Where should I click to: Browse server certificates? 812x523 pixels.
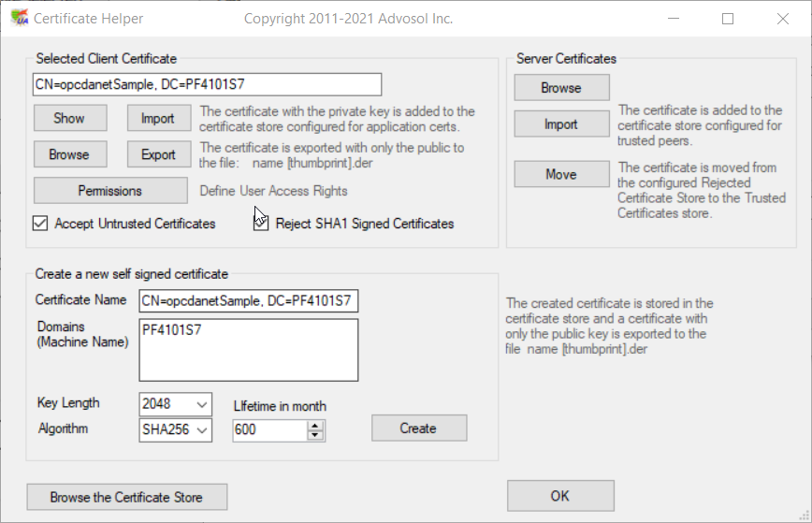(562, 88)
